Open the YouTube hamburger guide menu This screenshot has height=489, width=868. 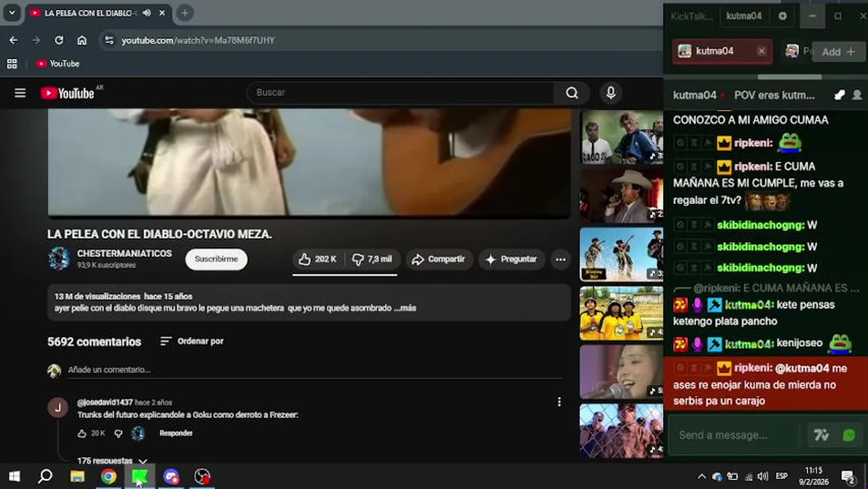click(x=20, y=93)
